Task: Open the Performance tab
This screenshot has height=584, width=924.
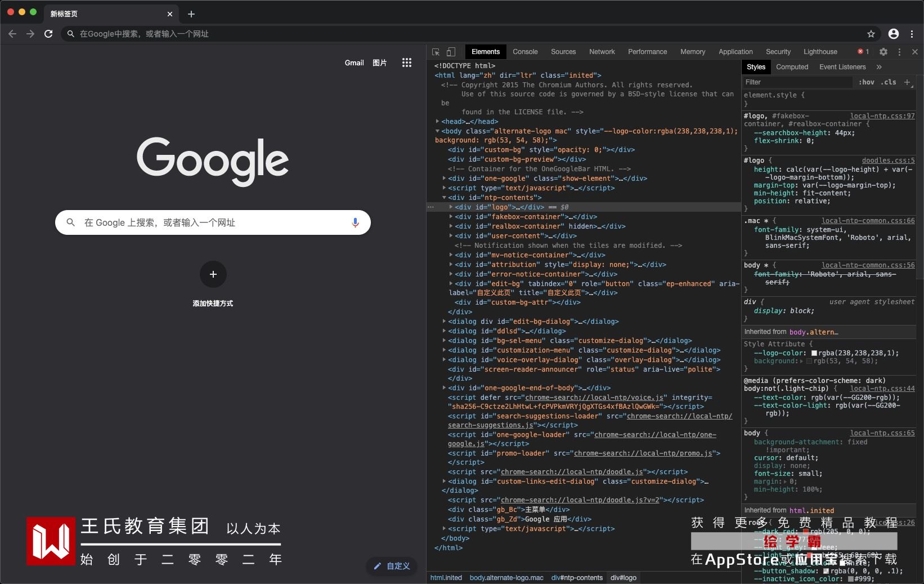Action: (x=648, y=52)
